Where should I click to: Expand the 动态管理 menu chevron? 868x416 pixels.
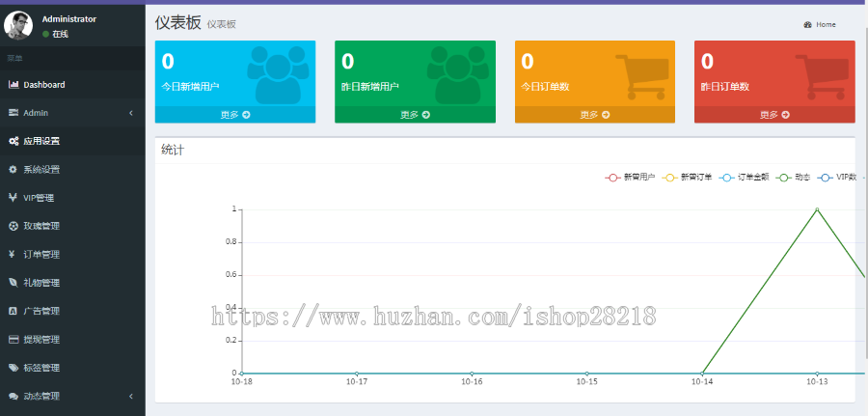tap(131, 396)
